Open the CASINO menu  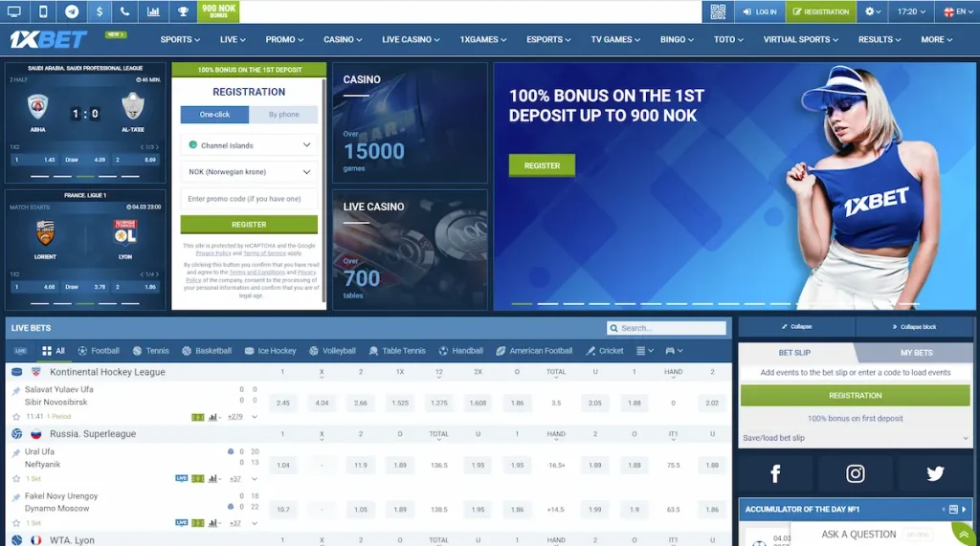343,39
